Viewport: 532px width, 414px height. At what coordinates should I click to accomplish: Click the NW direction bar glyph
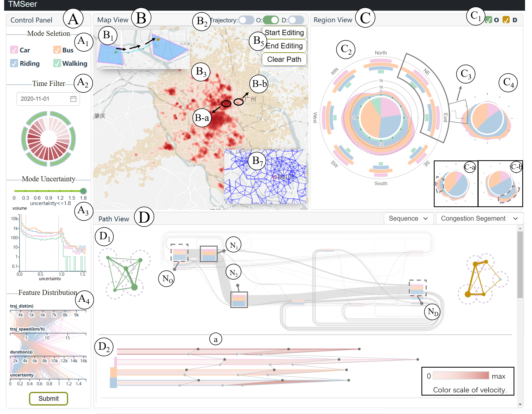344,81
